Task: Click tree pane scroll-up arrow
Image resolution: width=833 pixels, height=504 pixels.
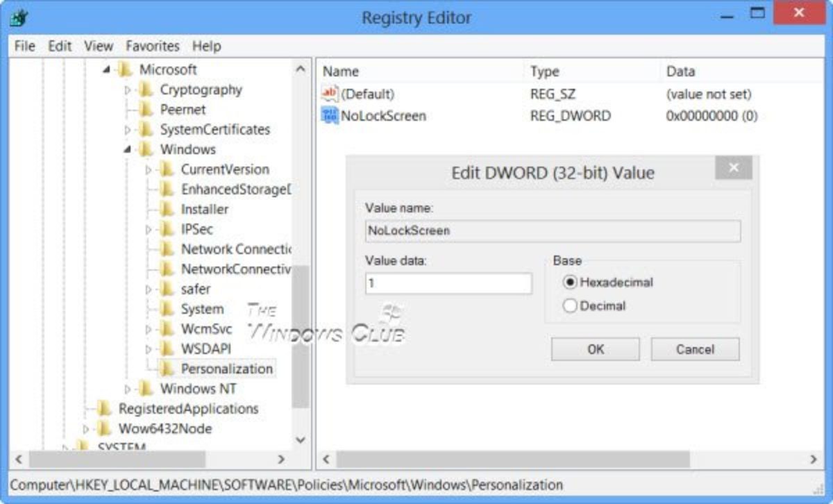Action: point(301,69)
